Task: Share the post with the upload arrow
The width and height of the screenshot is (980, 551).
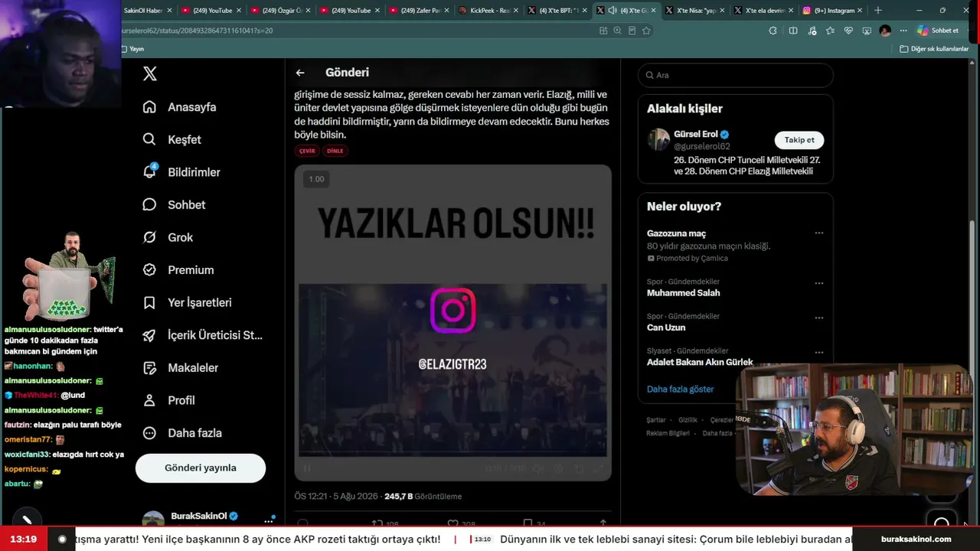Action: 603,523
